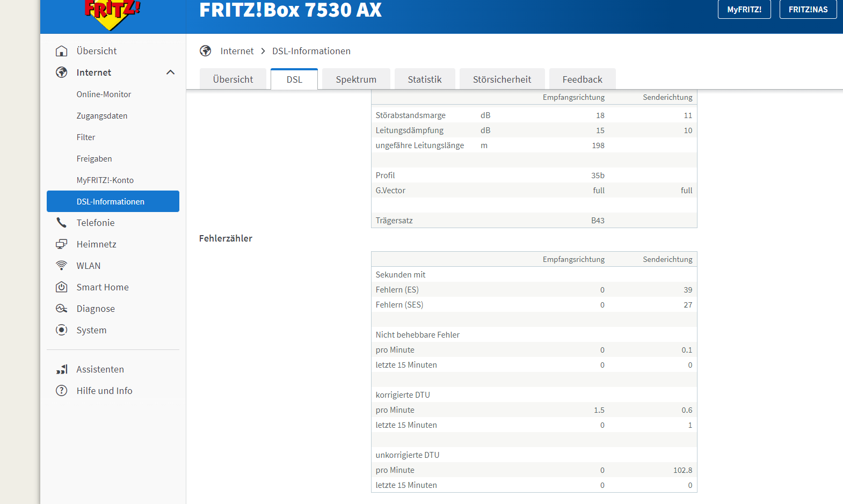Select the DSL tab
The image size is (843, 504).
294,79
